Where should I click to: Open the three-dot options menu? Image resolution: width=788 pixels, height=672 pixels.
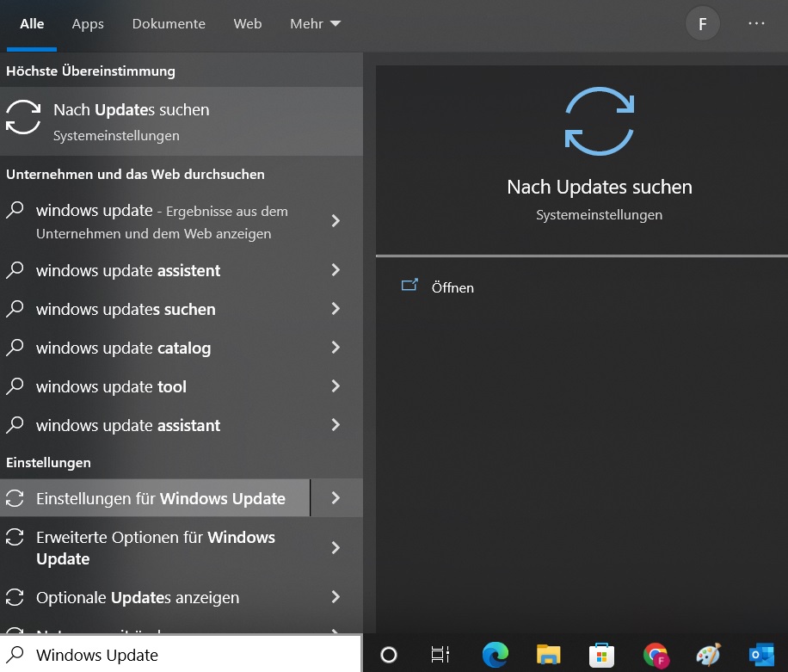tap(756, 23)
